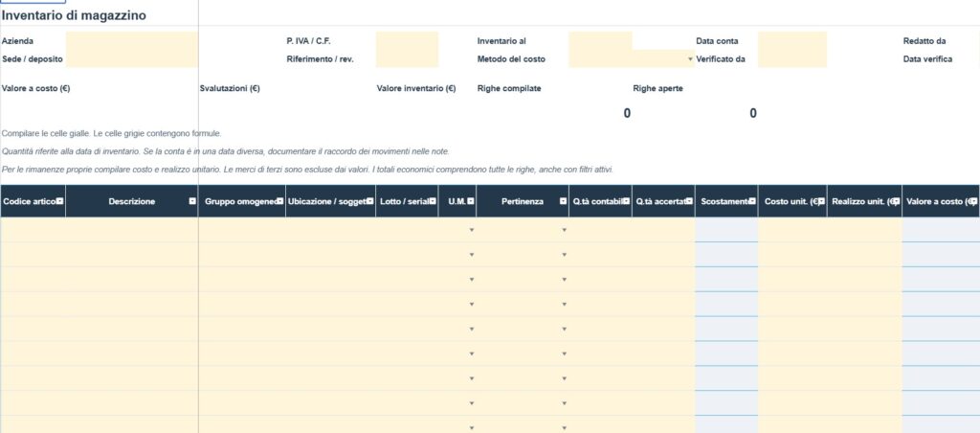Open the Costo unit. column filter
Screen dimensions: 980x433
[x=821, y=201]
